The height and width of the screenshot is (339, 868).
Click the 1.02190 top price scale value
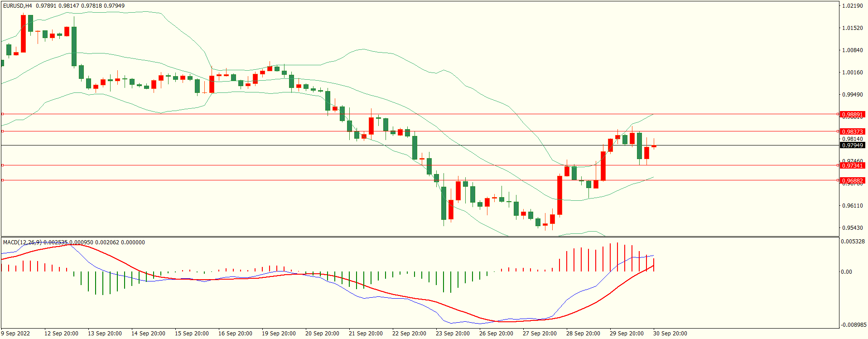pyautogui.click(x=852, y=6)
